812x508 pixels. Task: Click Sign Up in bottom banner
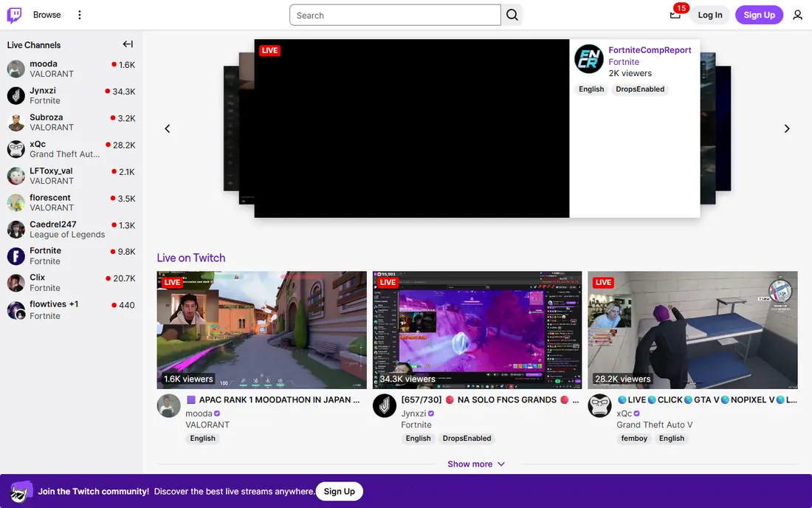click(340, 492)
